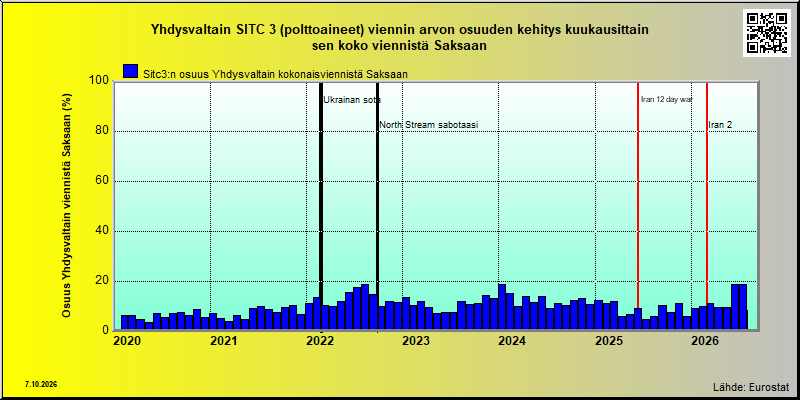Click the y-axis value '20'
The image size is (800, 400).
(x=104, y=281)
